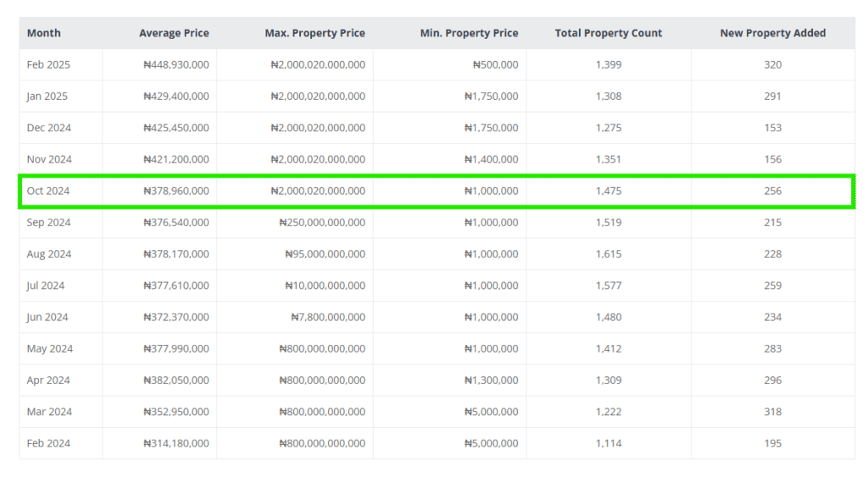Click total property count 1,399
Image resolution: width=868 pixels, height=477 pixels.
[609, 64]
